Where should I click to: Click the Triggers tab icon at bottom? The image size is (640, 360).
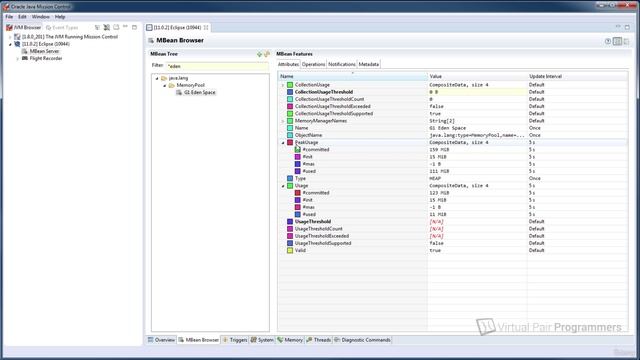[x=225, y=340]
